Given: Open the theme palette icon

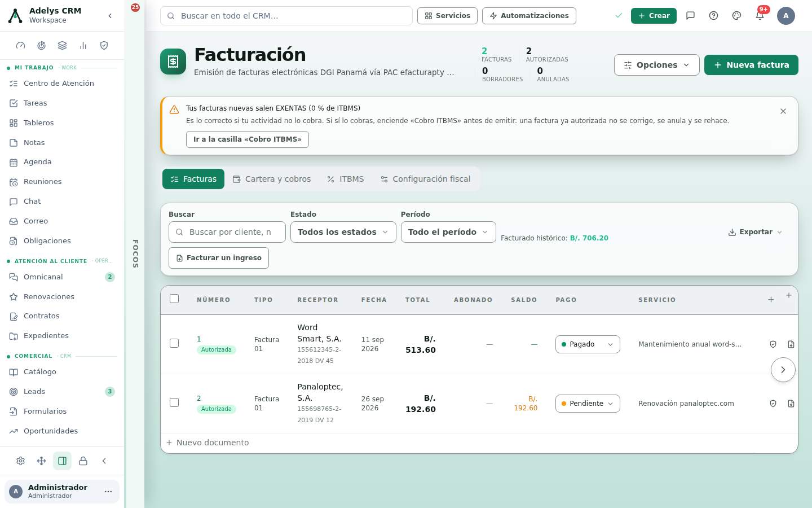Looking at the screenshot, I should tap(736, 16).
